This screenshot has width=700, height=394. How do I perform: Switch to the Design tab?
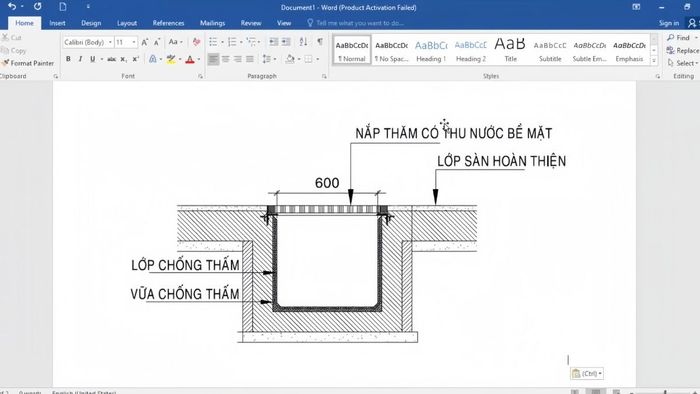click(91, 23)
